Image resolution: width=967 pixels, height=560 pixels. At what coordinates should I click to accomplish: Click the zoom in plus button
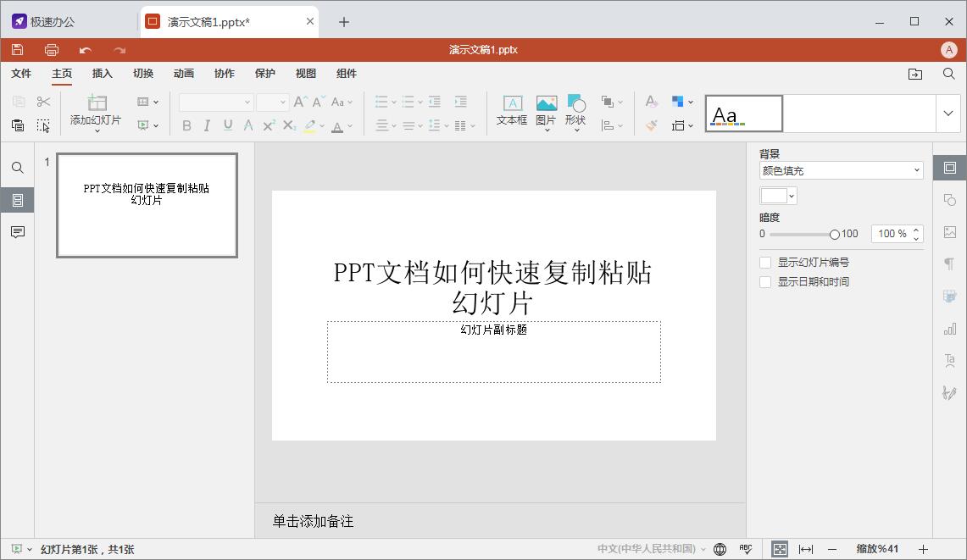(x=923, y=549)
